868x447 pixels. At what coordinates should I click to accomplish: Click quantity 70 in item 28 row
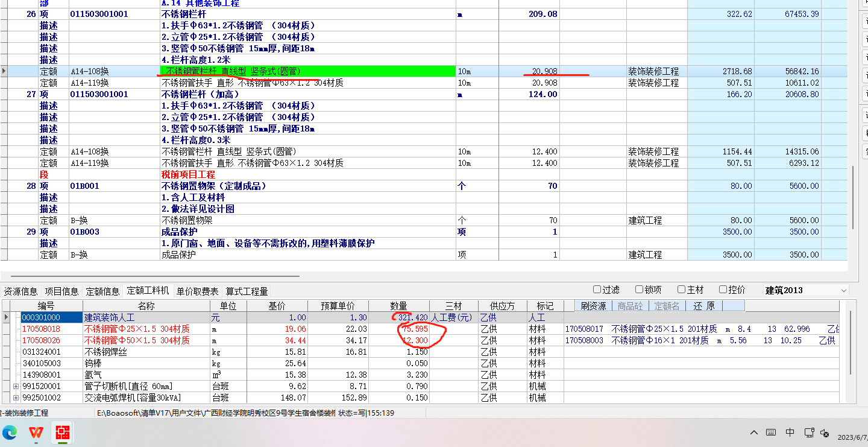(x=529, y=186)
